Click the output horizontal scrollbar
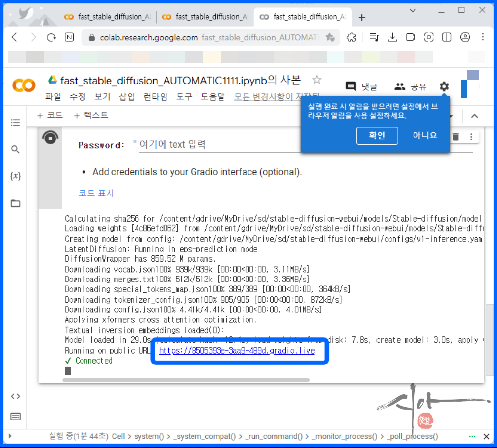497x448 pixels. pyautogui.click(x=186, y=380)
